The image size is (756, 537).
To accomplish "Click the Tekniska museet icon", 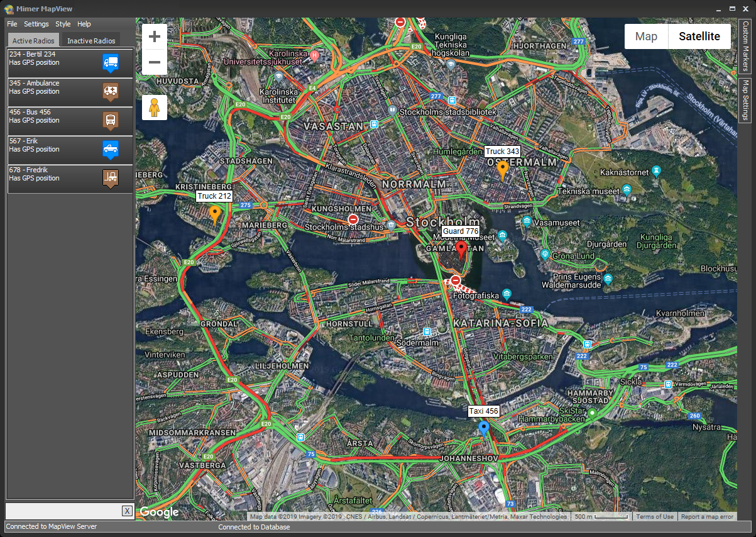I will (x=627, y=191).
